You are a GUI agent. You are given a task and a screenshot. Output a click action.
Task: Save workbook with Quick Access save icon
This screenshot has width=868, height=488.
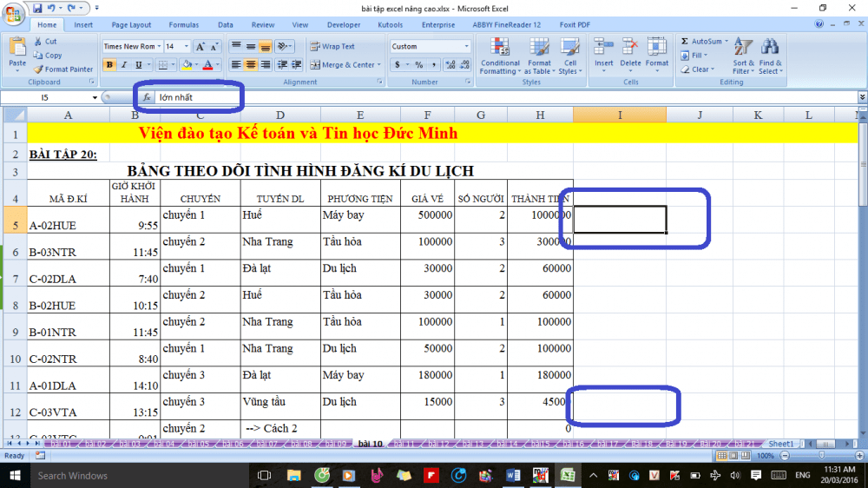[37, 9]
